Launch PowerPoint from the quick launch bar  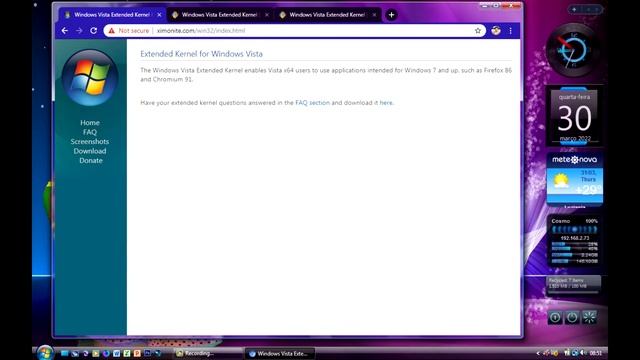[137, 353]
